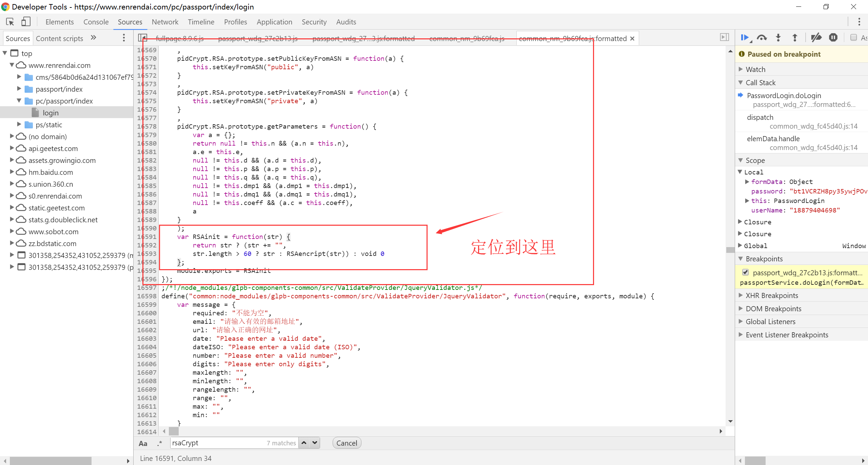Click the step out of function icon
The height and width of the screenshot is (465, 868).
click(x=794, y=38)
